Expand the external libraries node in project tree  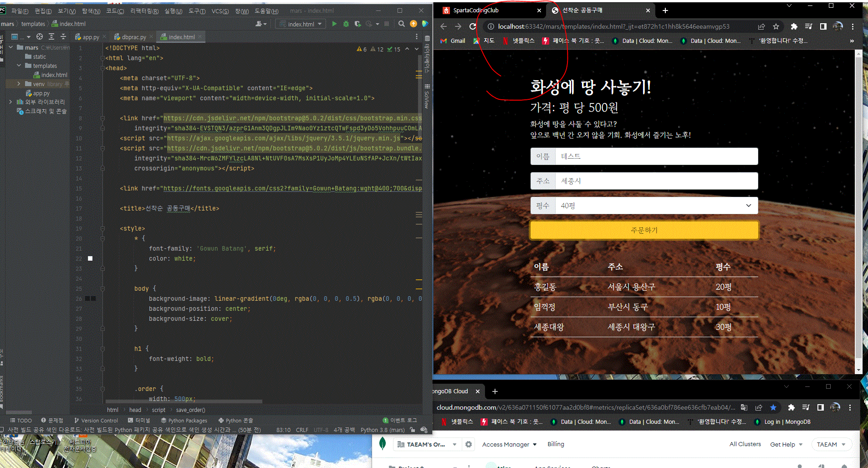click(10, 102)
